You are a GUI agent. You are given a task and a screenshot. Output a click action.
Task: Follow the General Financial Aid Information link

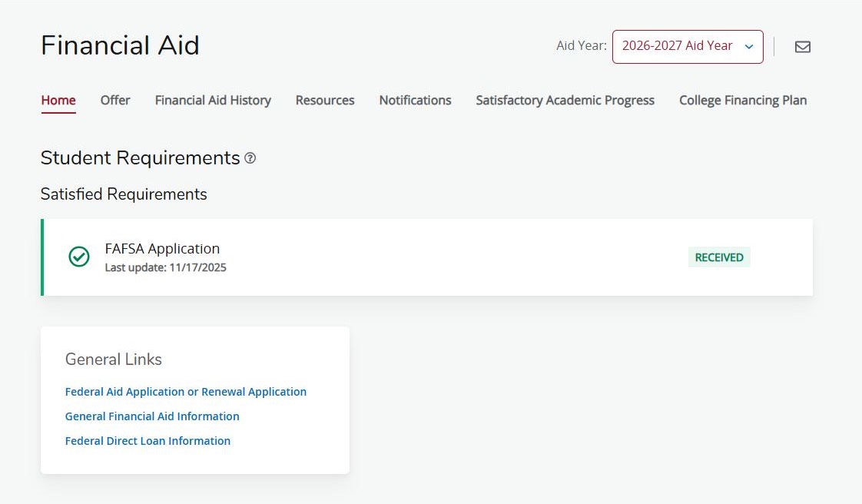152,416
